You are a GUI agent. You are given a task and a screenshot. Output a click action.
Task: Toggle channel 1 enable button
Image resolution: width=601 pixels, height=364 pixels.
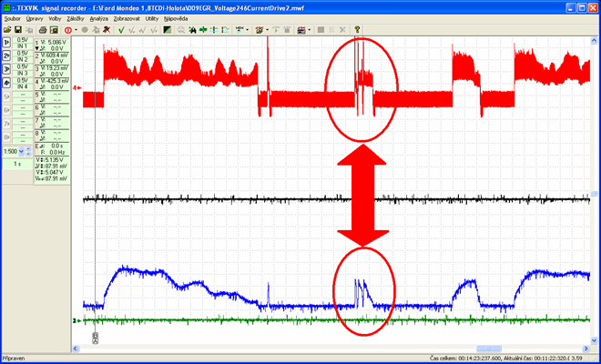[x=8, y=44]
